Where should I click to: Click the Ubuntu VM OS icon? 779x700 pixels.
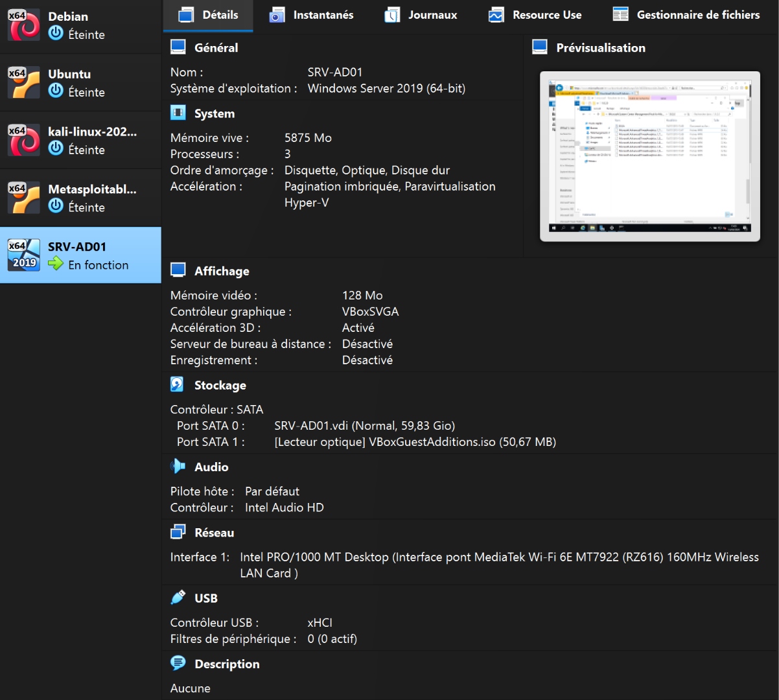[24, 82]
